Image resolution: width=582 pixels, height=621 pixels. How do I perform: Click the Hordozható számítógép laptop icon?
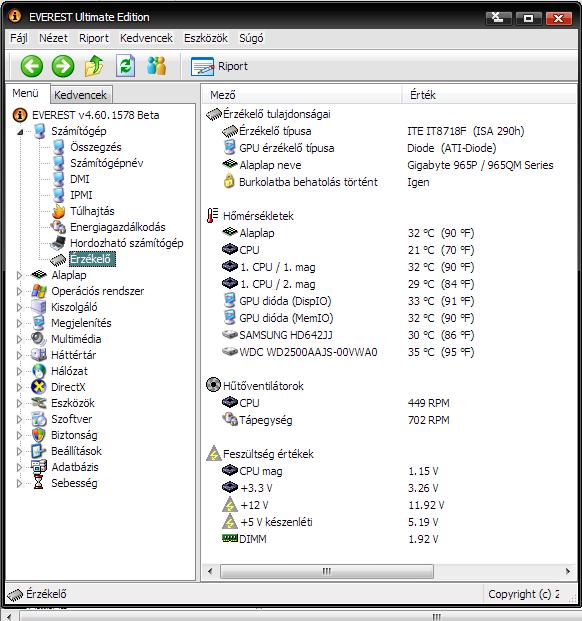point(59,243)
